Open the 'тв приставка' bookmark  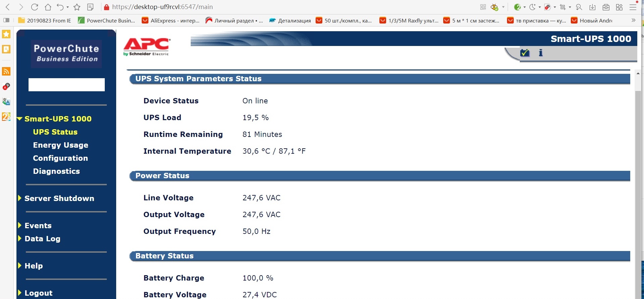[537, 20]
